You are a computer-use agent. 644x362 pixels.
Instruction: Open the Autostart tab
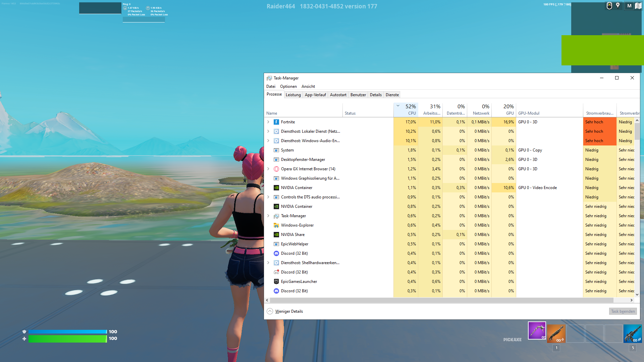(x=338, y=95)
